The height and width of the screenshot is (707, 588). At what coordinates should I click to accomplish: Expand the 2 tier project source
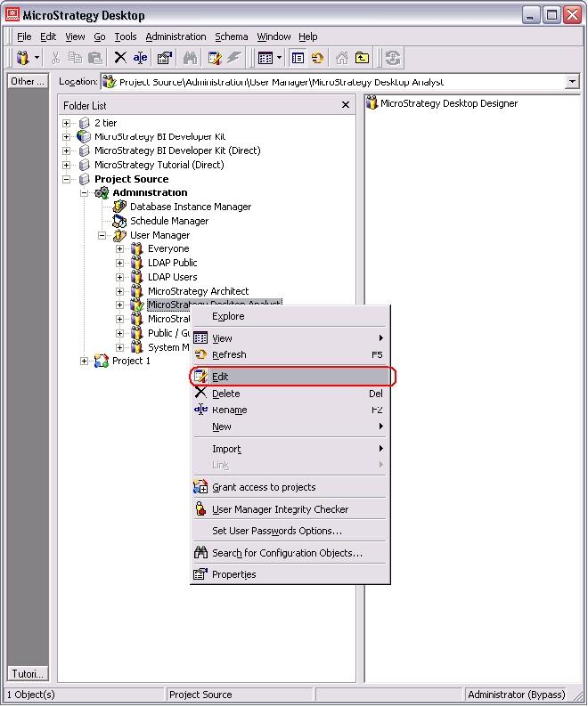click(67, 123)
